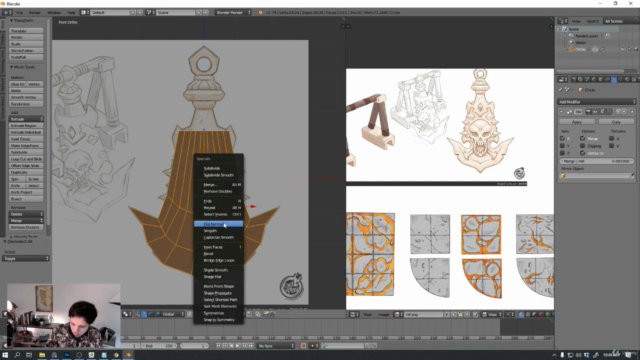
Task: Toggle the Z axis checkbox
Action: coord(562,153)
